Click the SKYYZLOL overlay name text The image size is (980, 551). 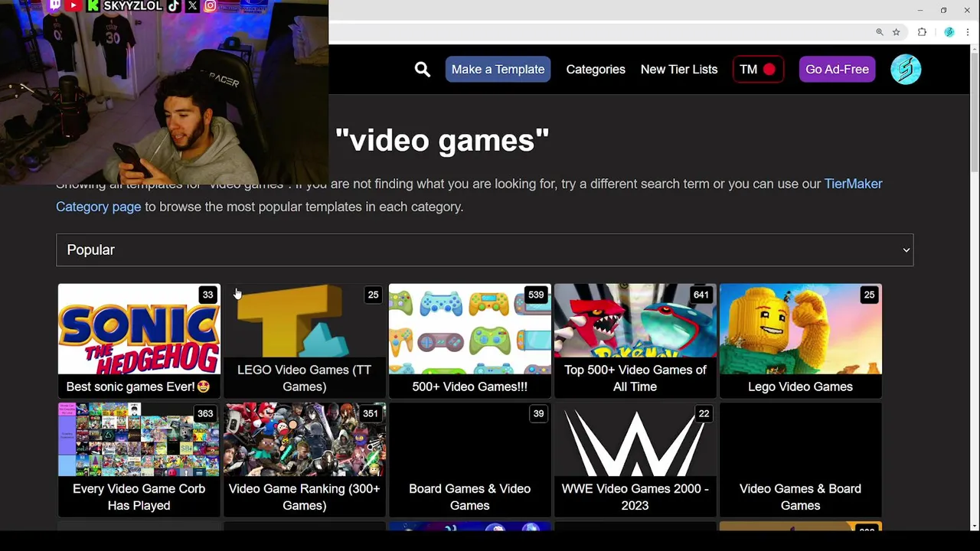132,5
